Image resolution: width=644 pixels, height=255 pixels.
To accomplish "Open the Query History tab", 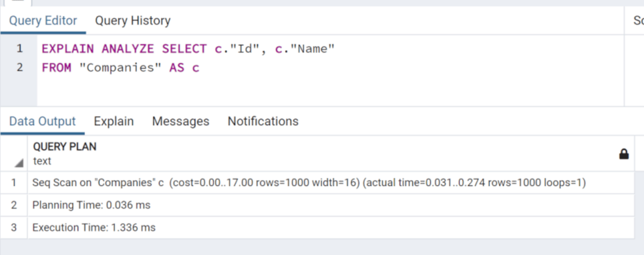I will point(133,21).
